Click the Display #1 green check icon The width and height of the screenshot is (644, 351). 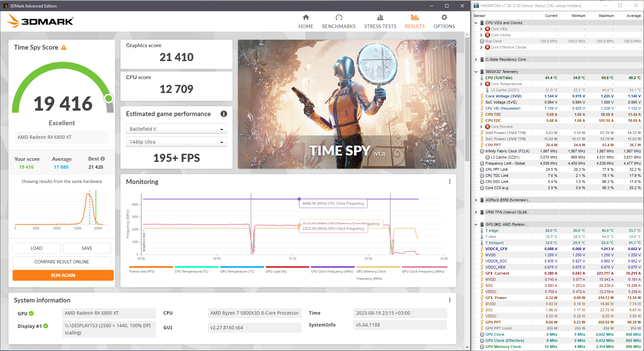[46, 326]
